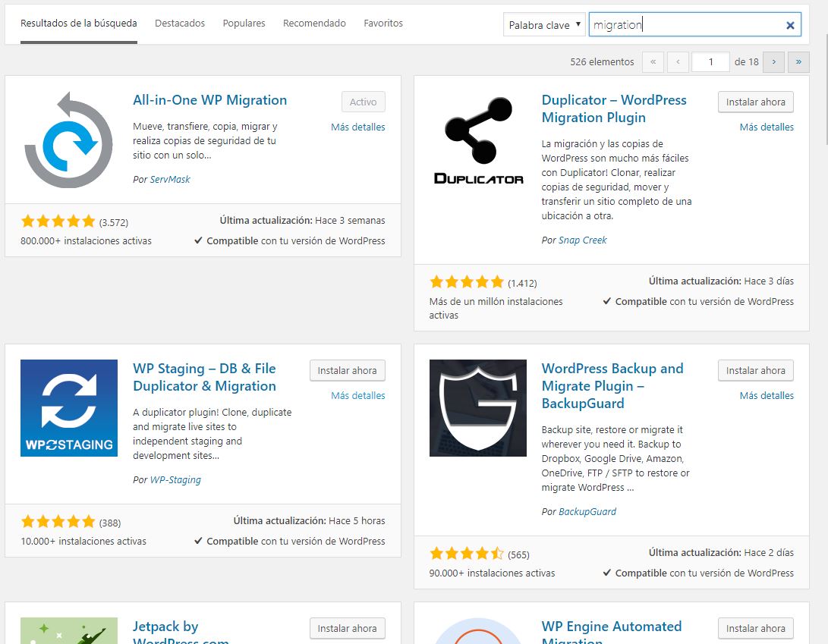Clear the search field with the X icon
This screenshot has height=644, width=828.
click(790, 25)
